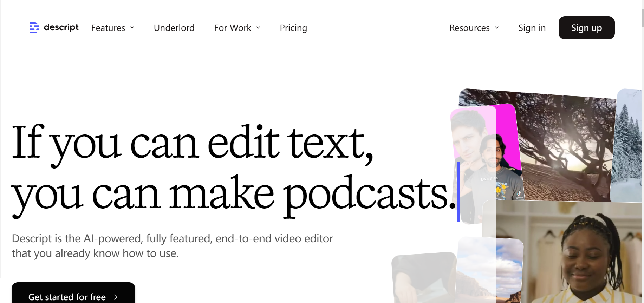The width and height of the screenshot is (644, 303).
Task: Click the Sign in link
Action: pos(532,28)
